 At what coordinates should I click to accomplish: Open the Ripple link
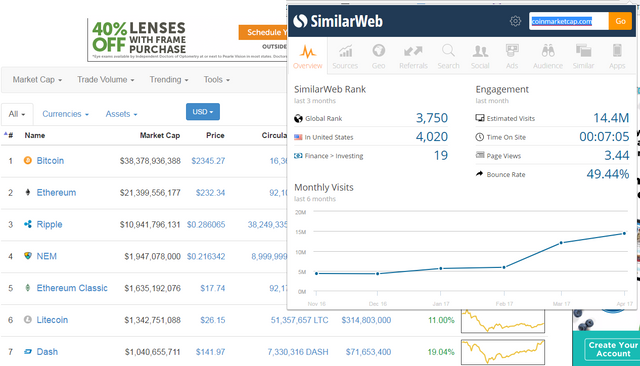click(49, 224)
